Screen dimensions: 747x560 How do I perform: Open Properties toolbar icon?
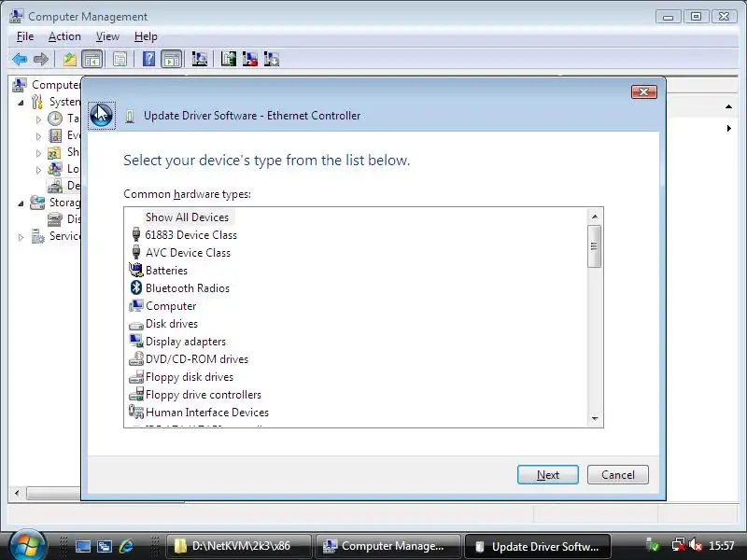[x=120, y=60]
